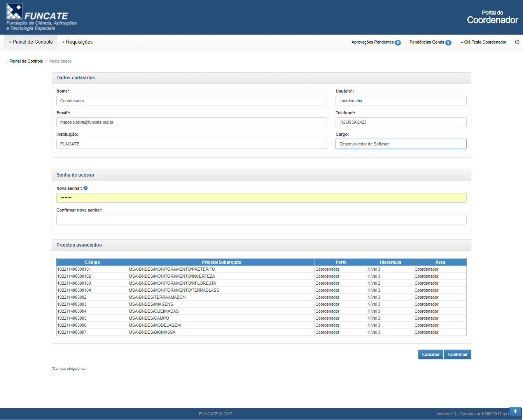Open Pendências Gerais link
This screenshot has height=420, width=523.
coord(427,42)
